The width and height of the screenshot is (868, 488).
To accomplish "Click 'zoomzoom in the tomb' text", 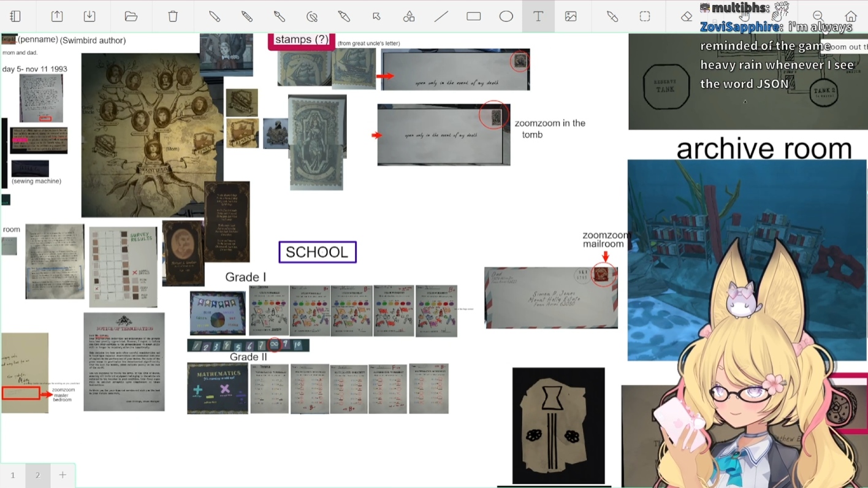I will pyautogui.click(x=550, y=129).
